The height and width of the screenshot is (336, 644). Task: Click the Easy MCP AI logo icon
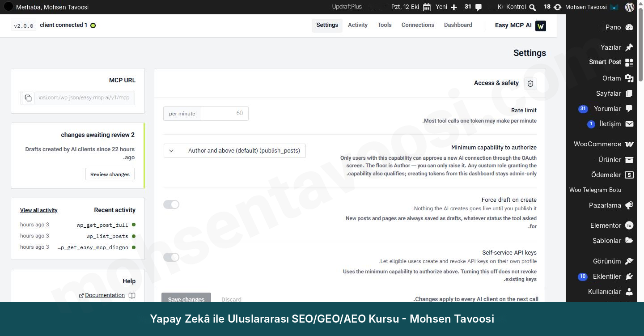540,26
